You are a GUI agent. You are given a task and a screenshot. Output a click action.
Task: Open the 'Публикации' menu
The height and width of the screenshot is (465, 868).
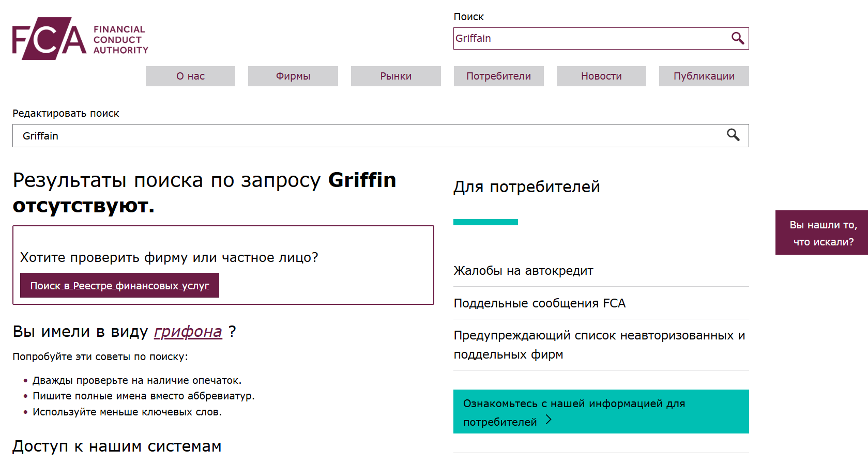(704, 76)
